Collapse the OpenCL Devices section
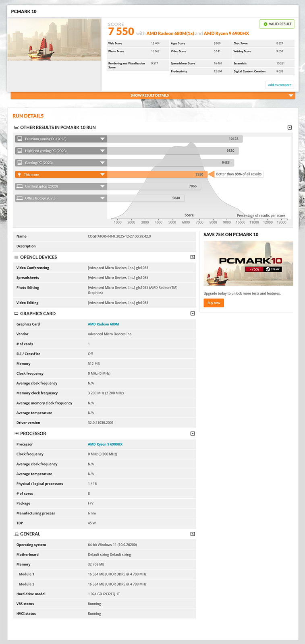The height and width of the screenshot is (644, 305). click(x=193, y=257)
